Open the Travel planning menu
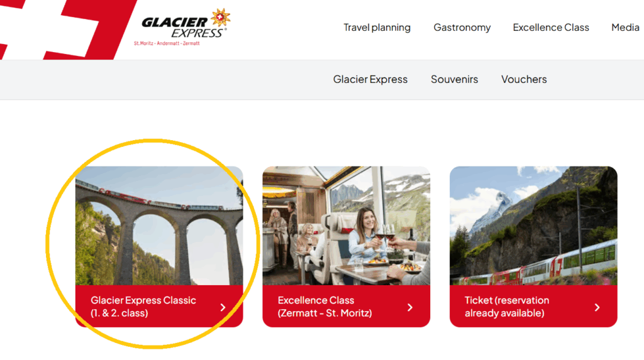 coord(377,28)
